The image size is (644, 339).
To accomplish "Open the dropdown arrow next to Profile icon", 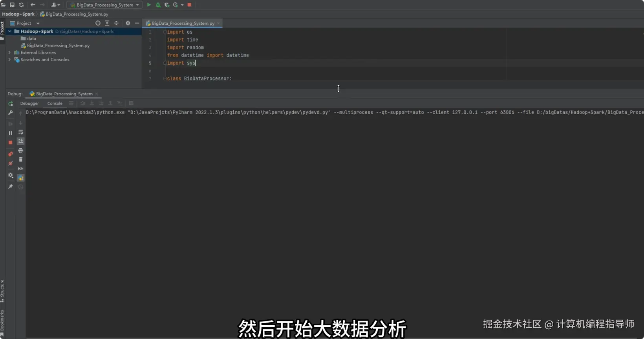I will point(182,5).
